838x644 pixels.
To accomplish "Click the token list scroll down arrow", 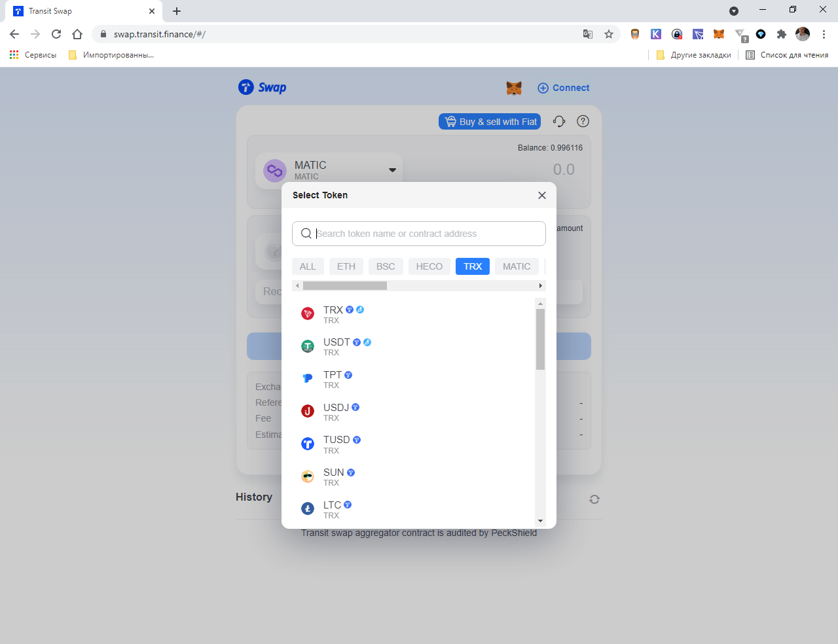I will (x=540, y=521).
